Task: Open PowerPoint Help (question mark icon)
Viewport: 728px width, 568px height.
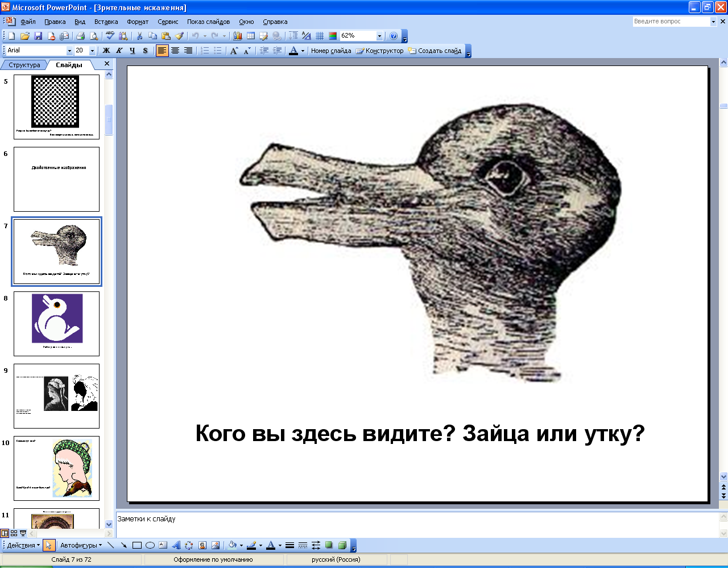Action: 394,36
